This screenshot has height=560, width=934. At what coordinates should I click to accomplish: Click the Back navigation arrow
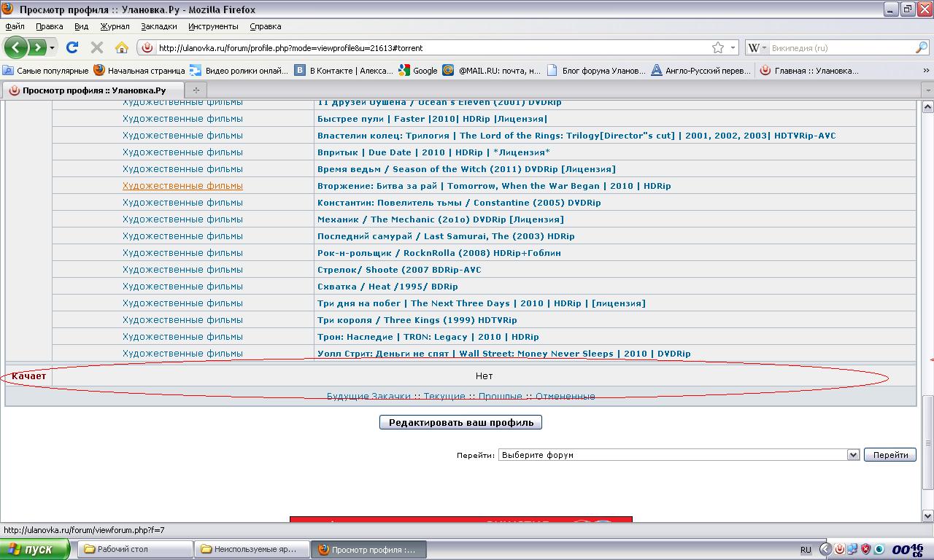(x=16, y=47)
